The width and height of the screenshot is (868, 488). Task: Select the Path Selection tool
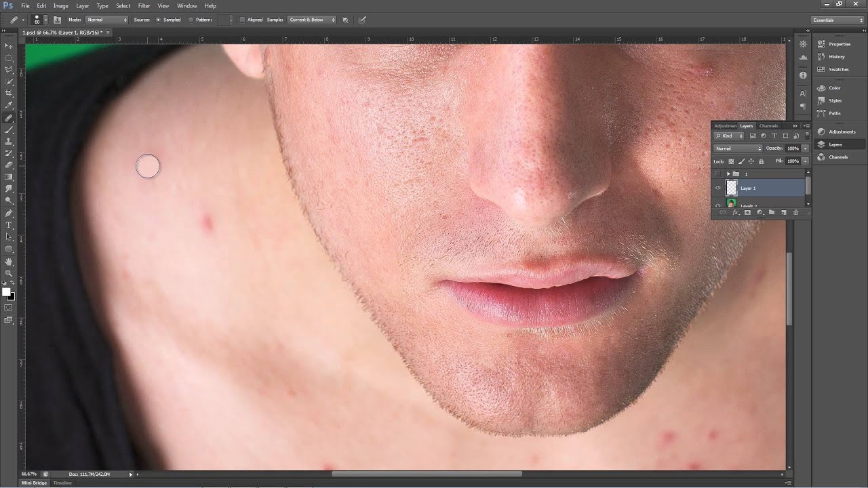[x=9, y=237]
